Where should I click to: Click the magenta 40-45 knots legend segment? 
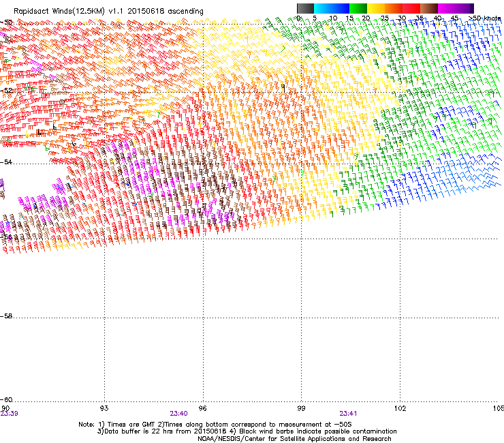point(447,8)
